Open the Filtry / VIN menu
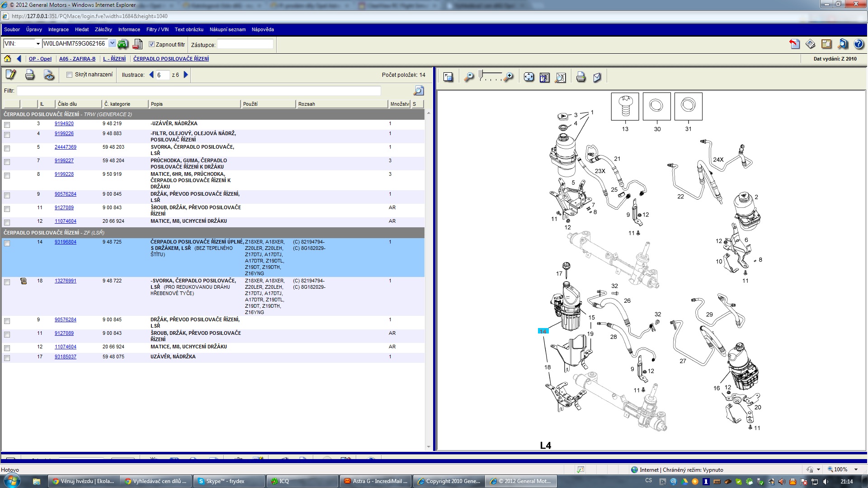The height and width of the screenshot is (488, 868). coord(157,29)
